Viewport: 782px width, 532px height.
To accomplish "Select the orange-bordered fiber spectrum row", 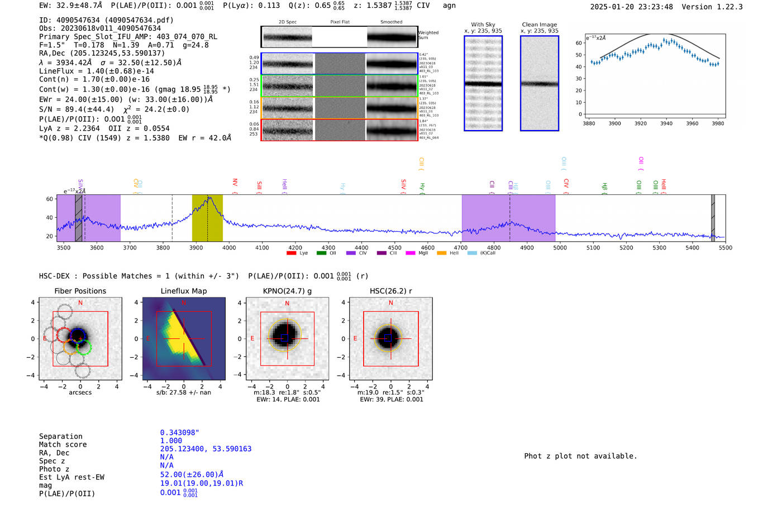I will 339,108.
